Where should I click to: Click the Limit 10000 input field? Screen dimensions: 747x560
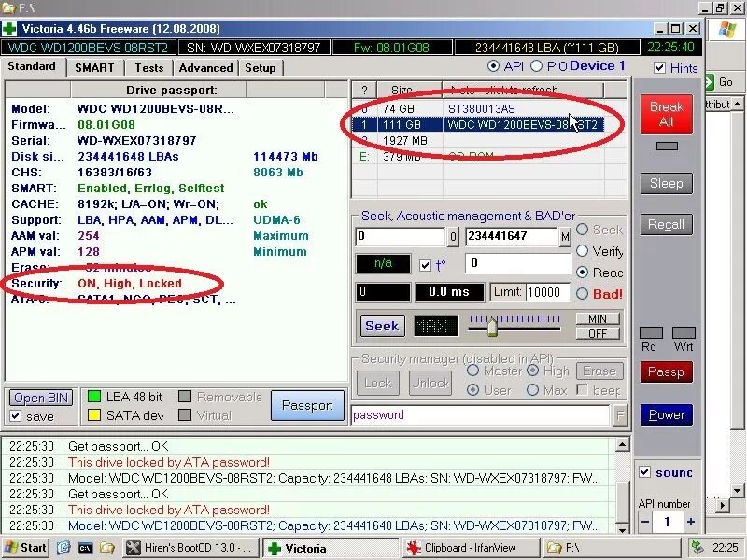point(548,292)
